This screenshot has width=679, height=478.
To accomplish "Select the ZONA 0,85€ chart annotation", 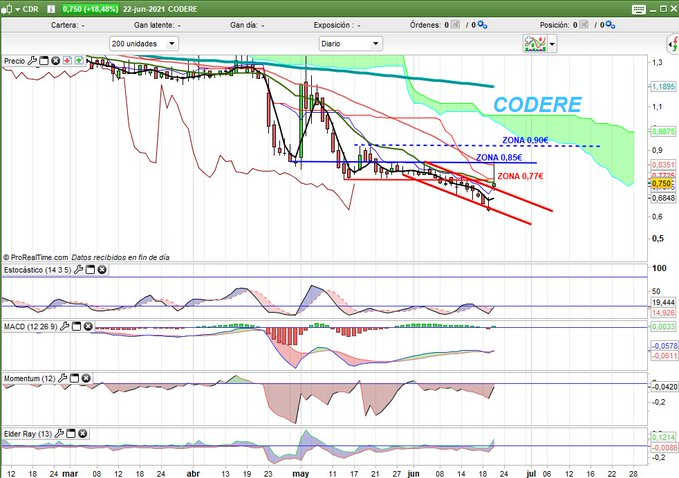I will pos(499,158).
